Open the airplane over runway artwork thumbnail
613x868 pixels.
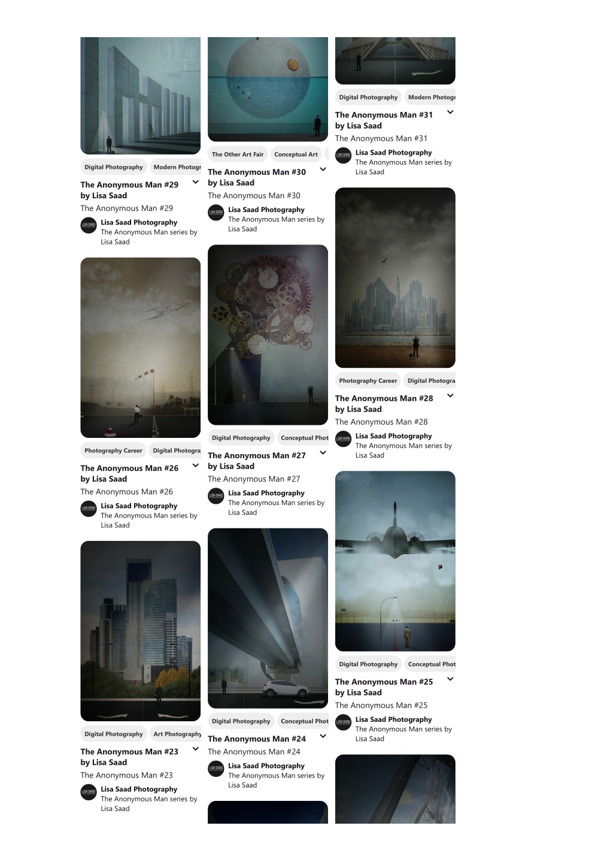395,561
